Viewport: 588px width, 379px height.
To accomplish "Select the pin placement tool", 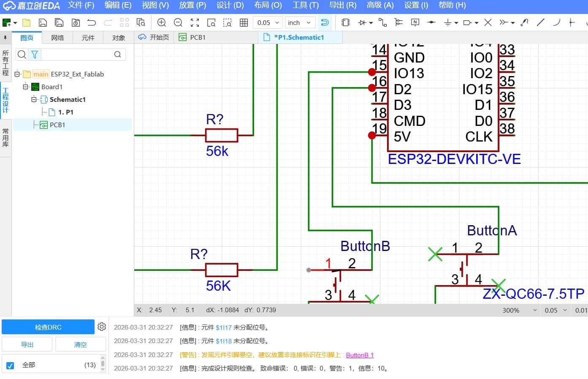I will (572, 23).
